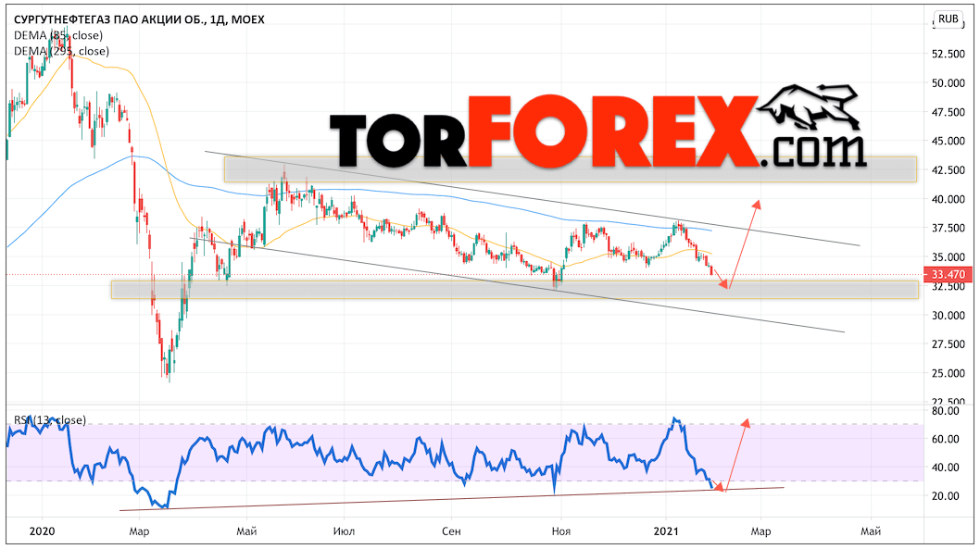Click the 2020 time axis label
The height and width of the screenshot is (549, 980).
(42, 531)
